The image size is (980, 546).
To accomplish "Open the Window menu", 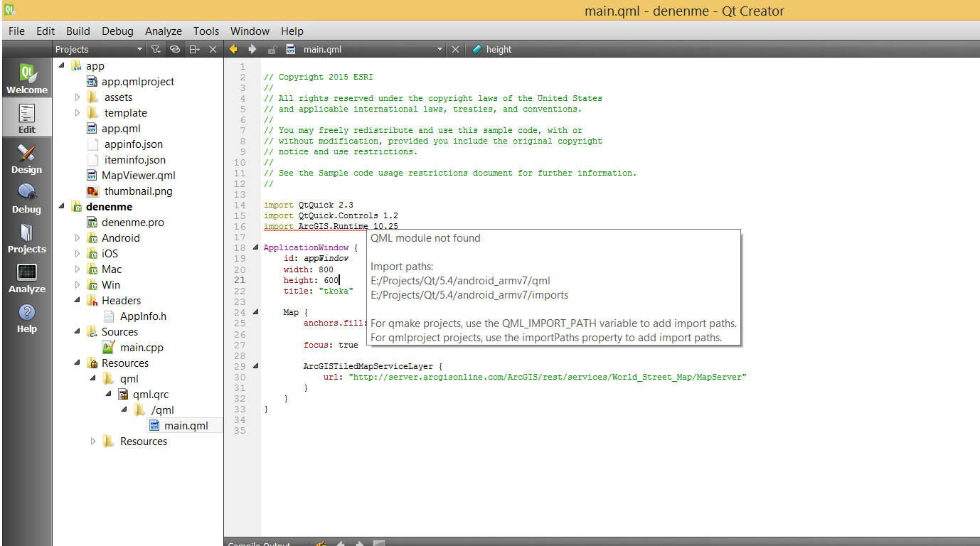I will (250, 31).
